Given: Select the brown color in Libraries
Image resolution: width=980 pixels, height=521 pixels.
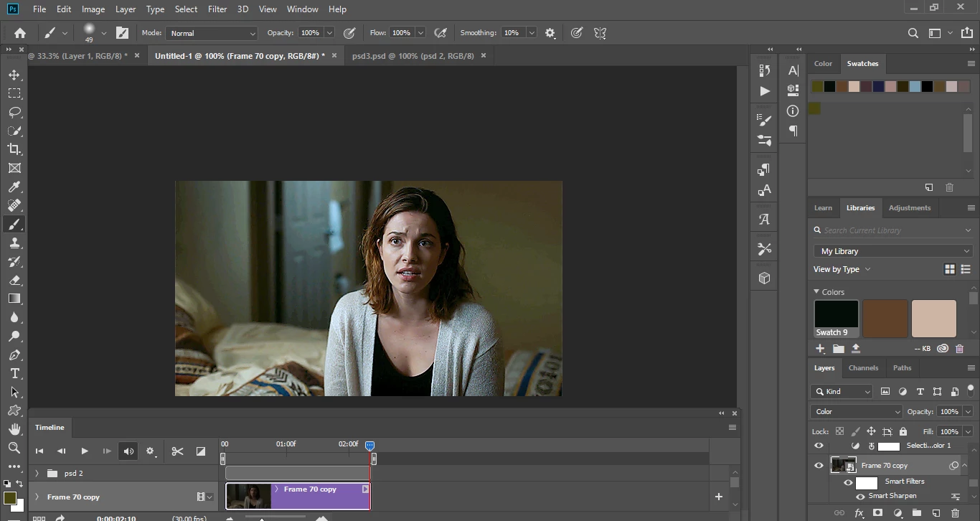Looking at the screenshot, I should click(x=885, y=319).
